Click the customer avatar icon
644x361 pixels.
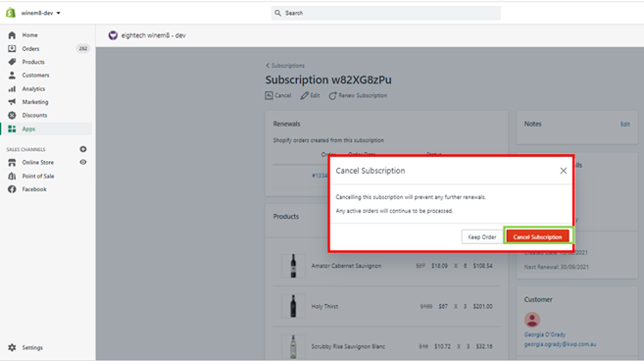point(532,320)
